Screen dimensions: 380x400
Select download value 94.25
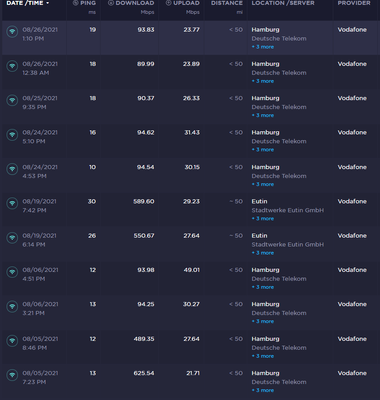146,304
